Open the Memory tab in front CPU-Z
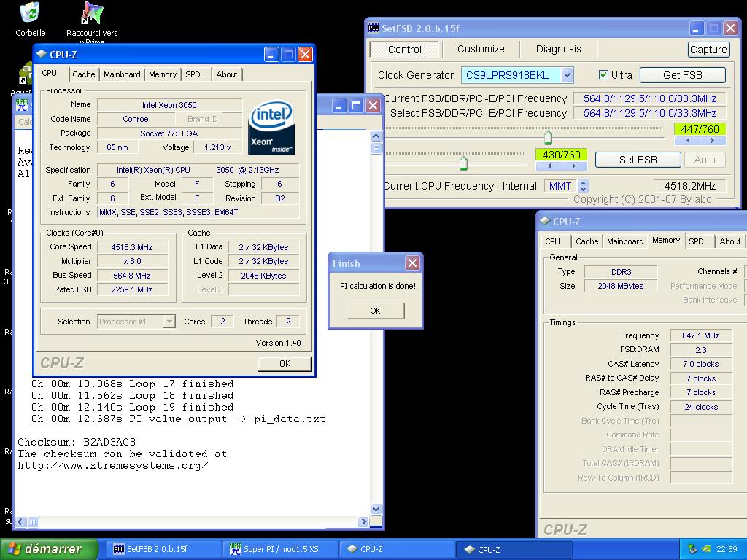The image size is (747, 560). 163,74
